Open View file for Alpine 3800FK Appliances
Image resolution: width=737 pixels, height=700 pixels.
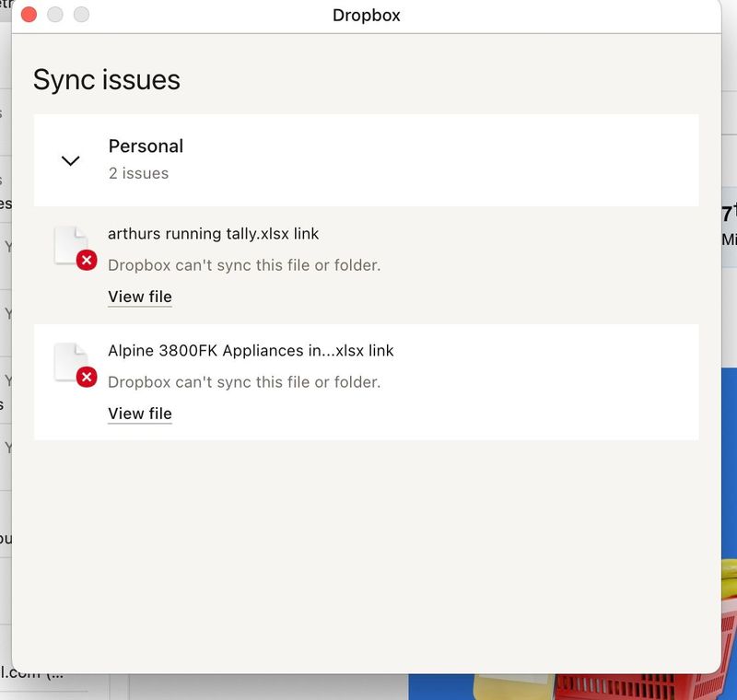coord(139,414)
